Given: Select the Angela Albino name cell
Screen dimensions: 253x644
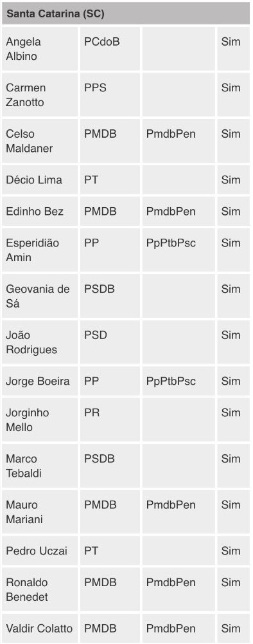Looking at the screenshot, I should [x=40, y=49].
